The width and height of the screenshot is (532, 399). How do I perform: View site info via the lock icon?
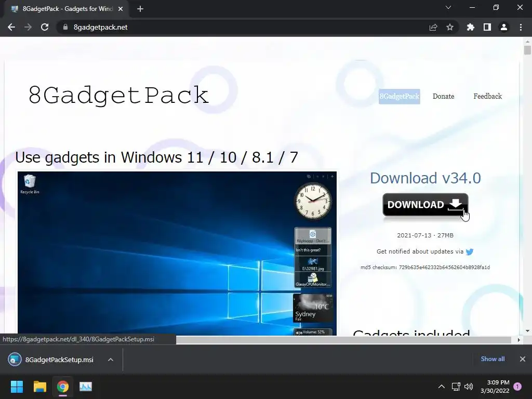(65, 27)
